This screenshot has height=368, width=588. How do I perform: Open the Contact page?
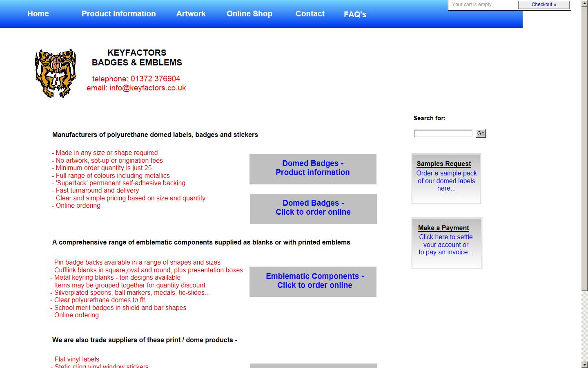click(310, 13)
